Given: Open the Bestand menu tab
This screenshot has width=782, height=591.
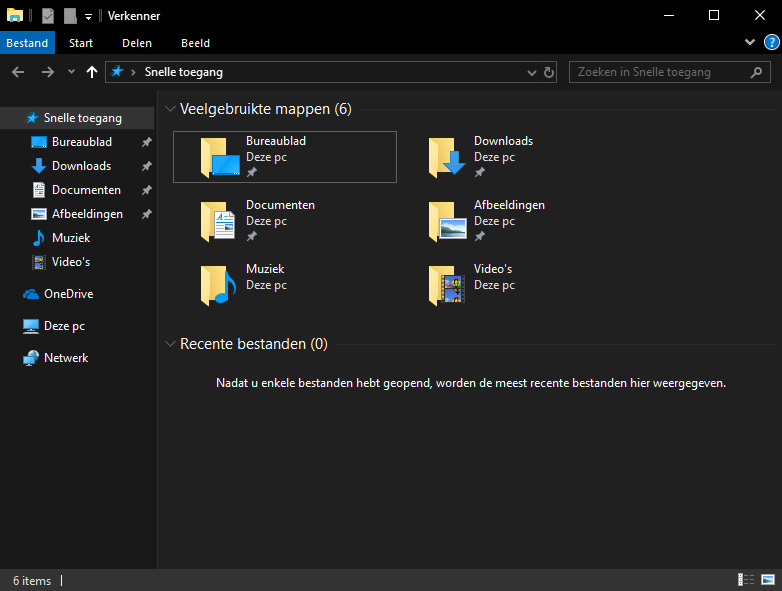Looking at the screenshot, I should pos(27,43).
